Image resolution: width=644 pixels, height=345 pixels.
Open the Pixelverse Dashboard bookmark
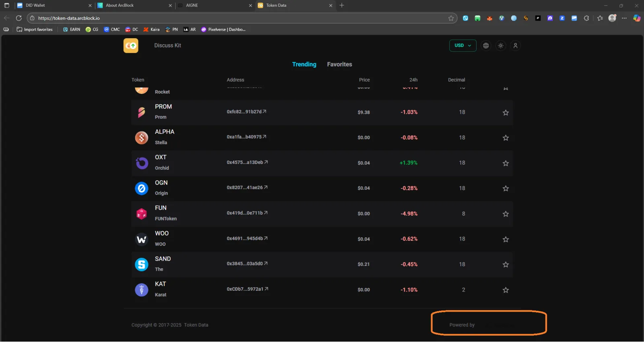coord(223,29)
